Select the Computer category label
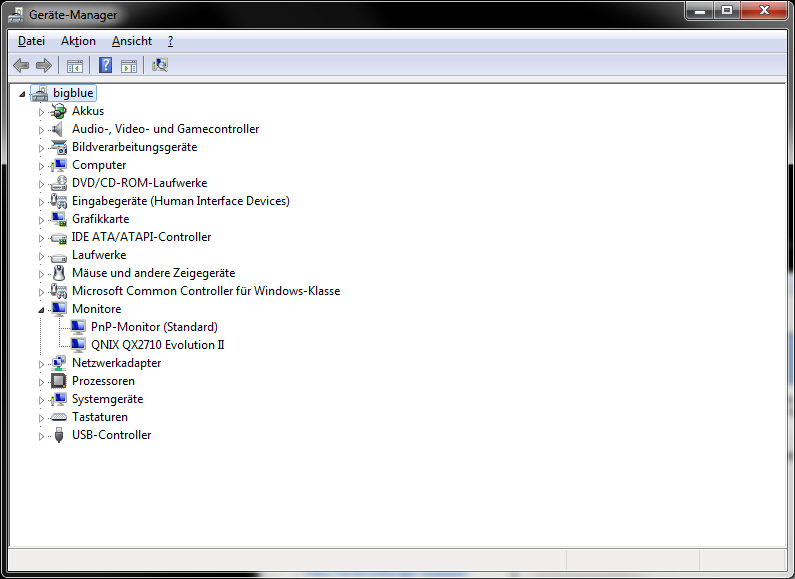Screen dimensions: 795x579 [99, 165]
